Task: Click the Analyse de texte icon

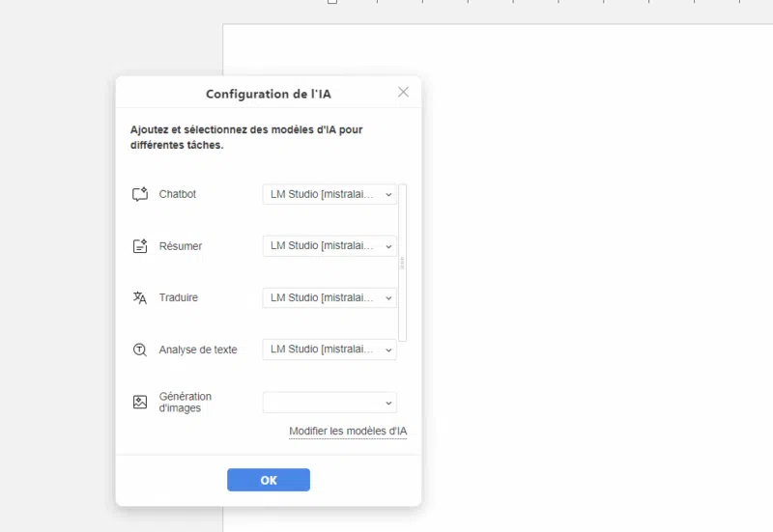Action: tap(140, 350)
